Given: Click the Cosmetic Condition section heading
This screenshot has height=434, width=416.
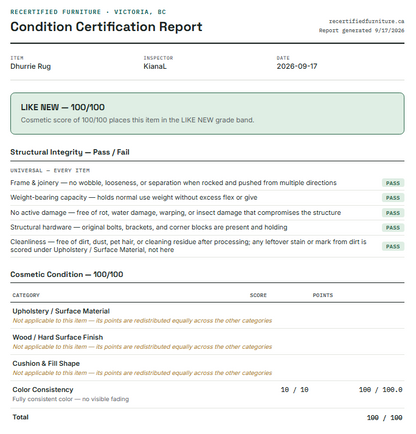Looking at the screenshot, I should tap(67, 274).
